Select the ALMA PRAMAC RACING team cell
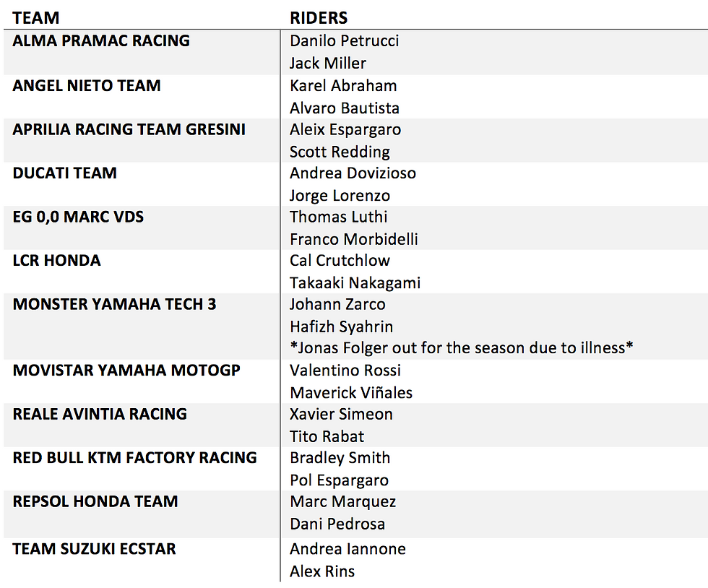Image resolution: width=708 pixels, height=588 pixels. 101,40
